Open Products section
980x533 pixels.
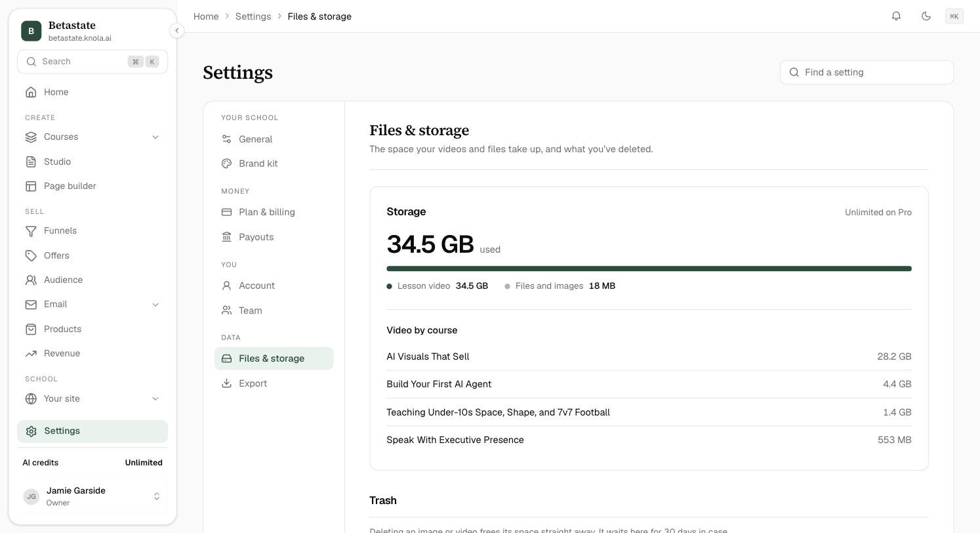(92, 329)
